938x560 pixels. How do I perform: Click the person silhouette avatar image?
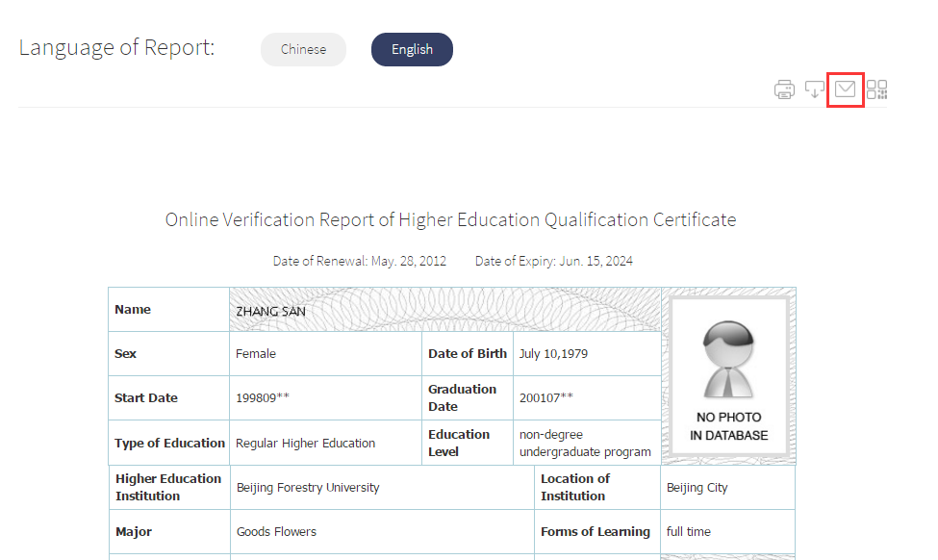728,359
